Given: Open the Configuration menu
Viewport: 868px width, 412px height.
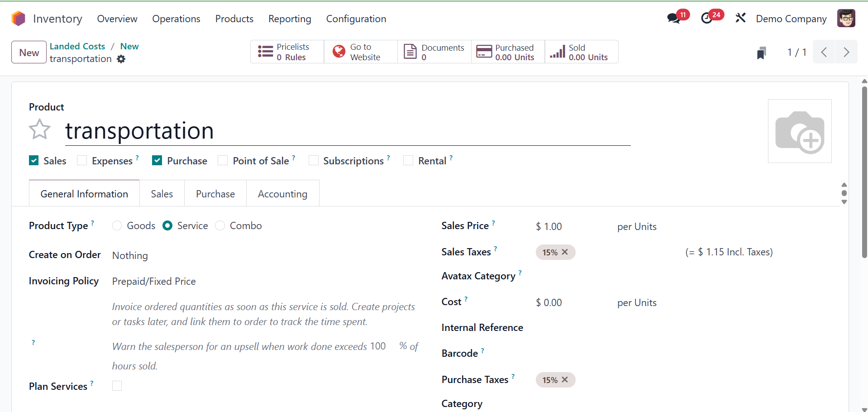Looking at the screenshot, I should (x=356, y=19).
